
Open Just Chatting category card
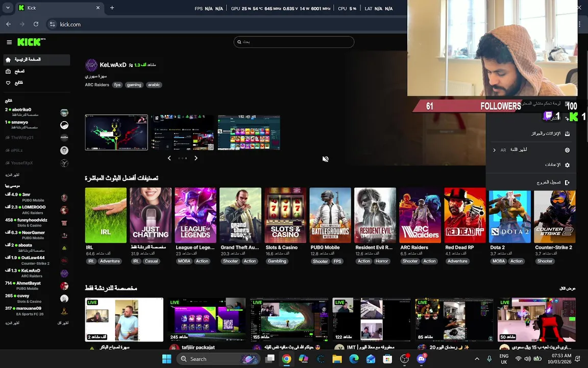tap(151, 215)
